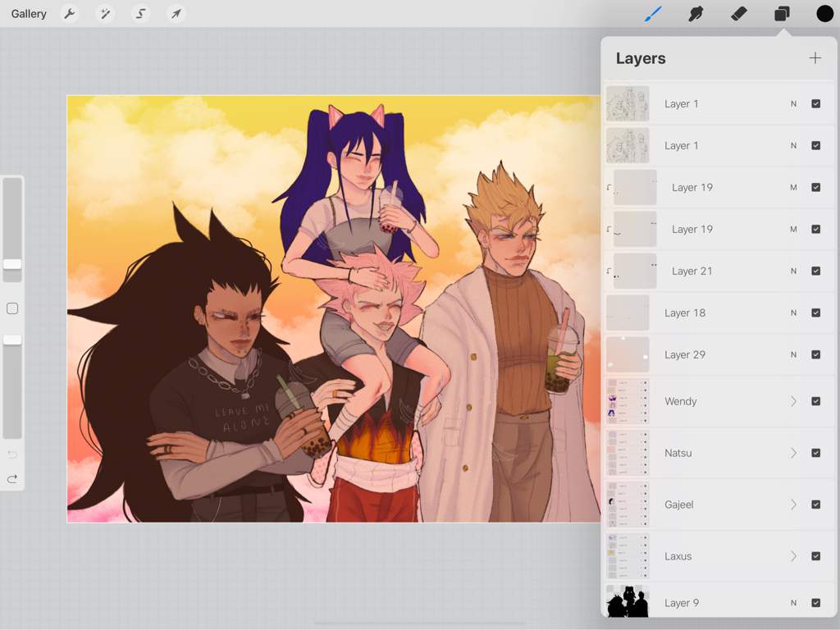
Task: Open the Adjustments magic wand menu
Action: tap(105, 13)
